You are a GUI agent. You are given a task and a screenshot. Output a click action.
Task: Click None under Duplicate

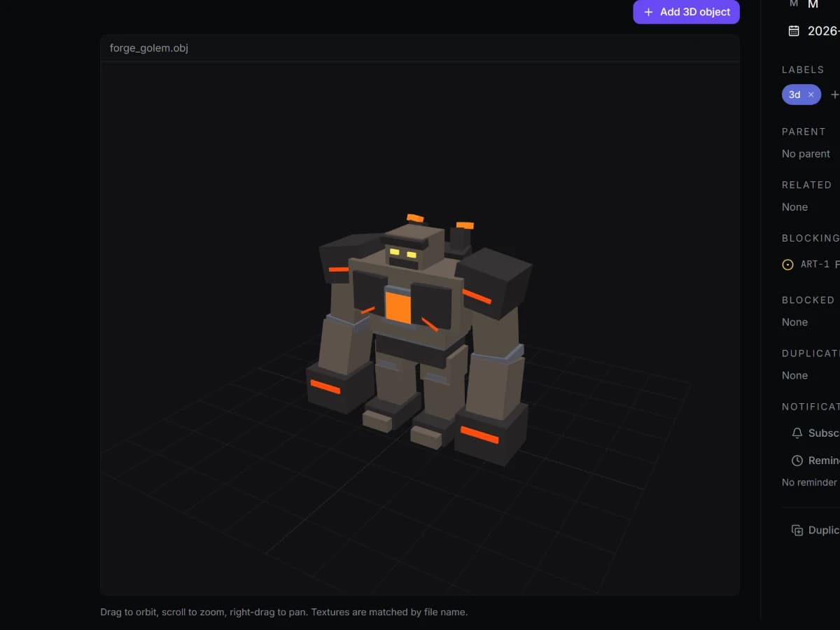[794, 375]
